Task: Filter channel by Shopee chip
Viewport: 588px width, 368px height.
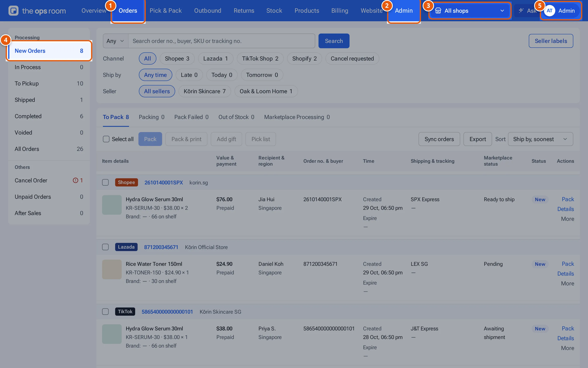Action: tap(177, 58)
